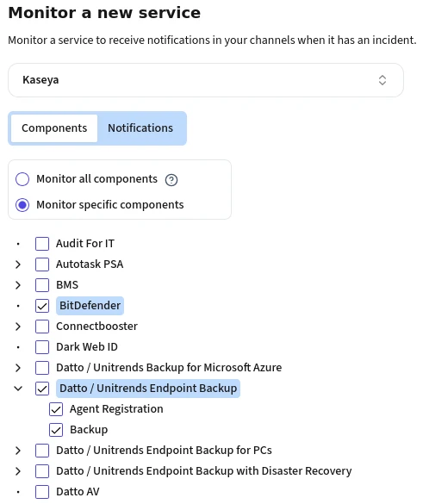Check the Connectbooster checkbox
The height and width of the screenshot is (504, 429).
(42, 327)
